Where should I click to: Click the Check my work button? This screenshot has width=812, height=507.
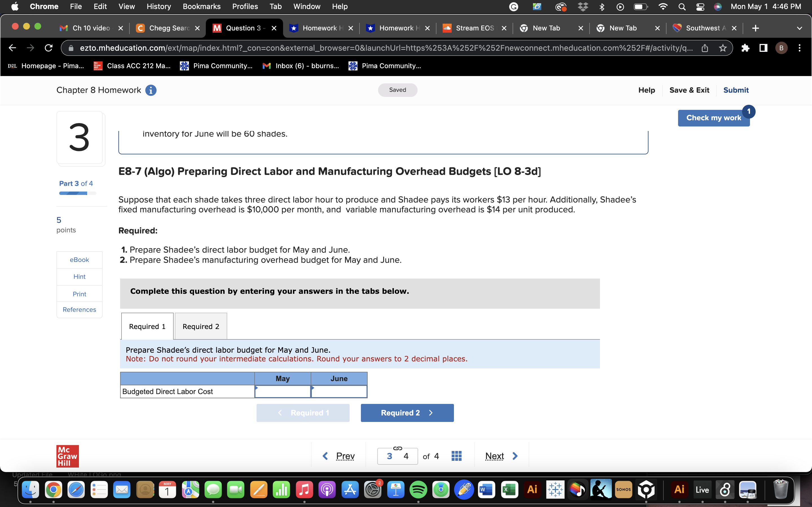coord(713,118)
